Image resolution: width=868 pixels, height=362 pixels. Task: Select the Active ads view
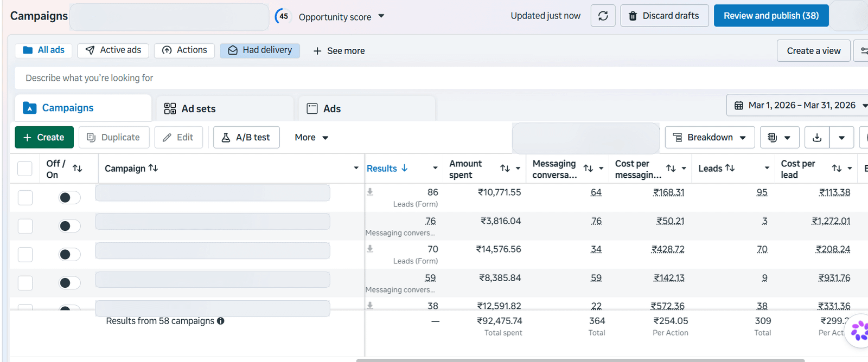pyautogui.click(x=113, y=50)
